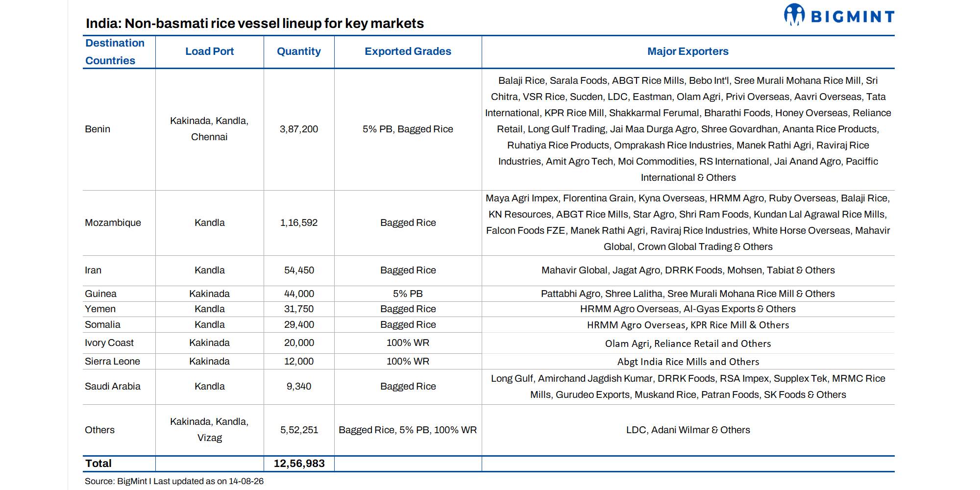Click Mozambique's 'Bagged Rice' grade cell
The width and height of the screenshot is (980, 490).
click(x=408, y=222)
